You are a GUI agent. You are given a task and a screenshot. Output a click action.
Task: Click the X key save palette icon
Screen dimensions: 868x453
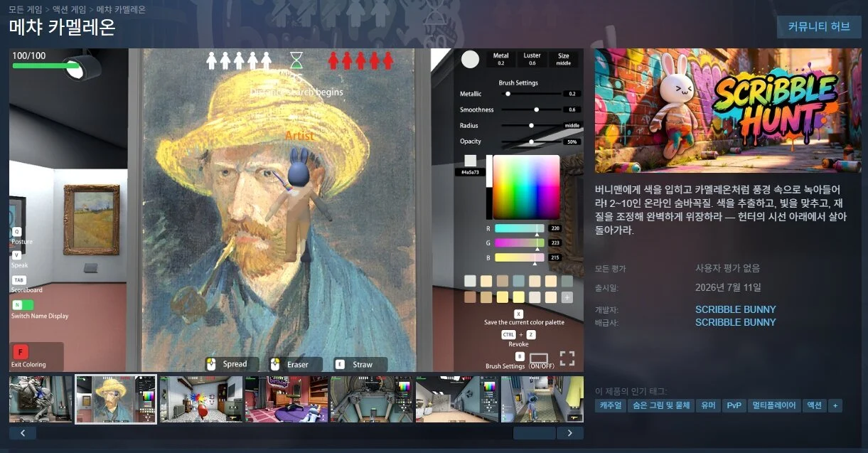(518, 314)
